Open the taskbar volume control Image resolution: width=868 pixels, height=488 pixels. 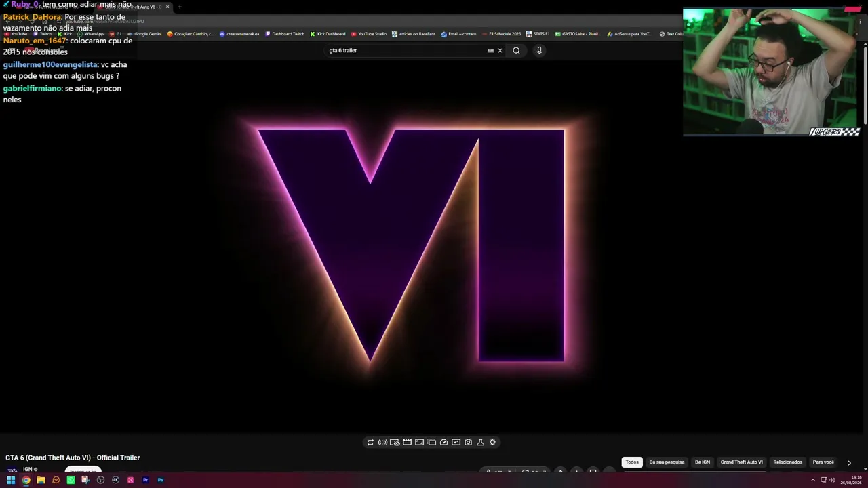832,480
